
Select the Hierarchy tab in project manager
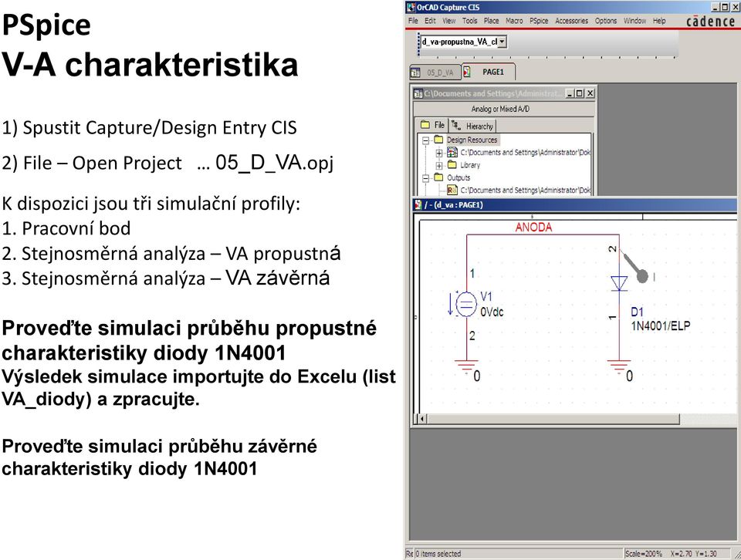pos(472,126)
